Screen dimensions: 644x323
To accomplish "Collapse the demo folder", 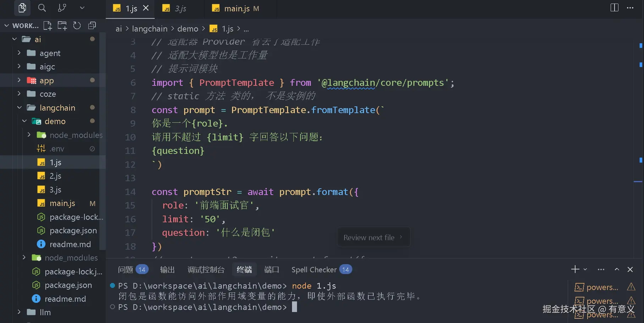I will [24, 121].
